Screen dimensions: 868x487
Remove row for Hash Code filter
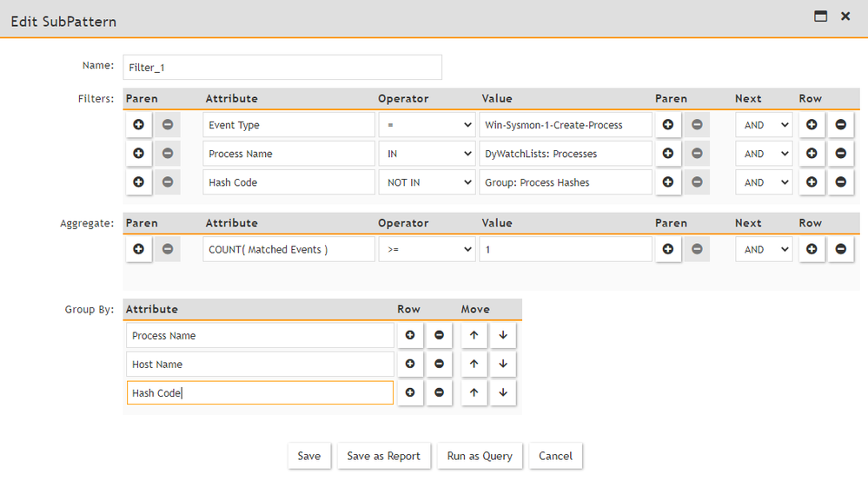[x=840, y=182]
